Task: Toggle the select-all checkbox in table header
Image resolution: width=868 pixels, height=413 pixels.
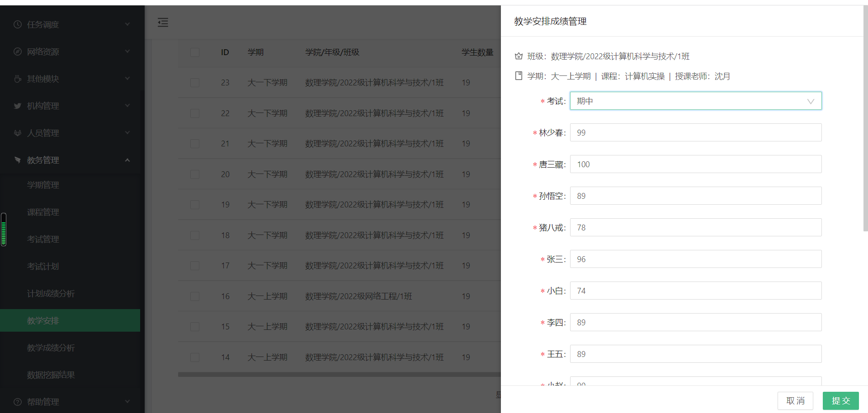Action: click(195, 52)
